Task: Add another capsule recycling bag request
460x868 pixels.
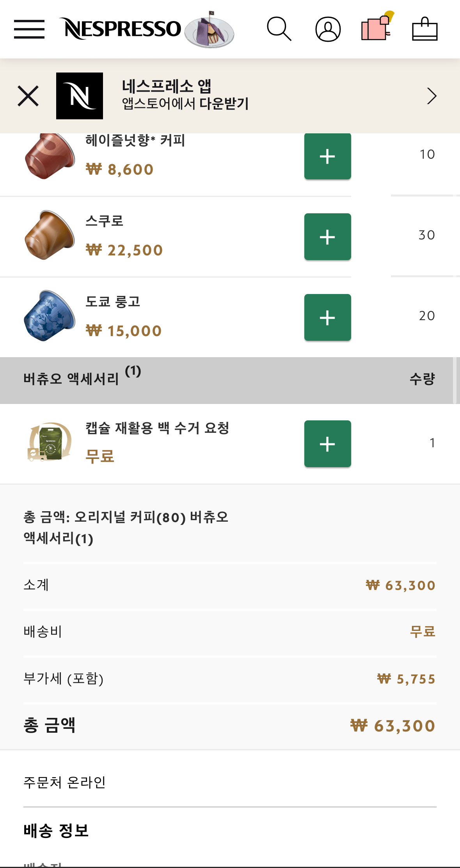Action: pos(327,444)
